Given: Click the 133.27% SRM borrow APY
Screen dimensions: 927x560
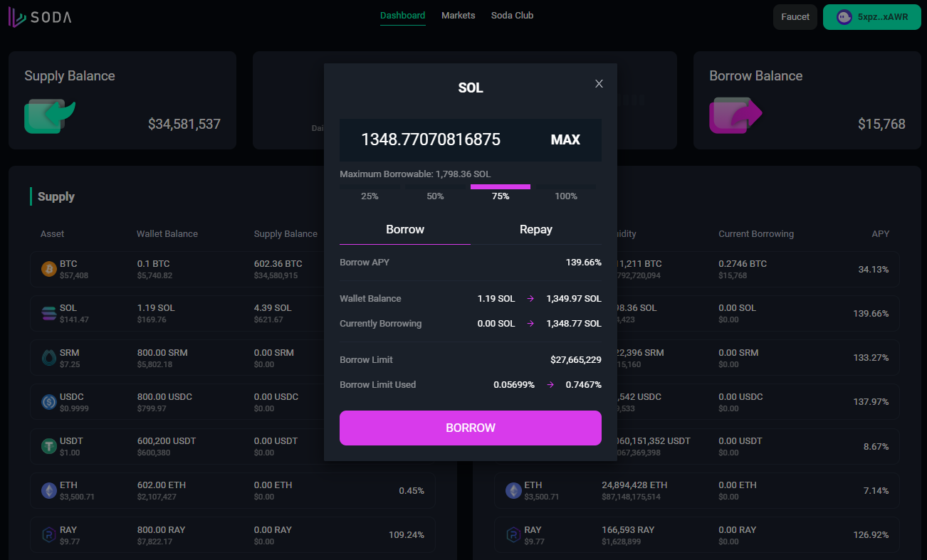Looking at the screenshot, I should tap(871, 358).
